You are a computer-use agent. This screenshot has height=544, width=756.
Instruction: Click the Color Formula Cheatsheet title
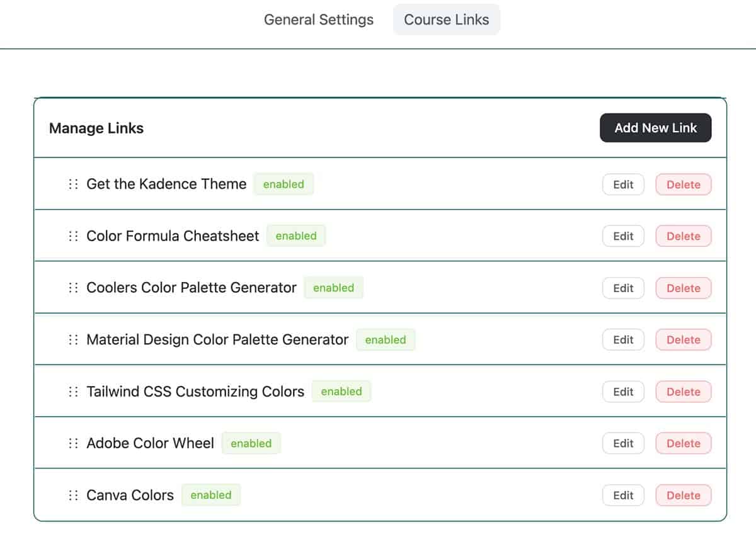[173, 235]
